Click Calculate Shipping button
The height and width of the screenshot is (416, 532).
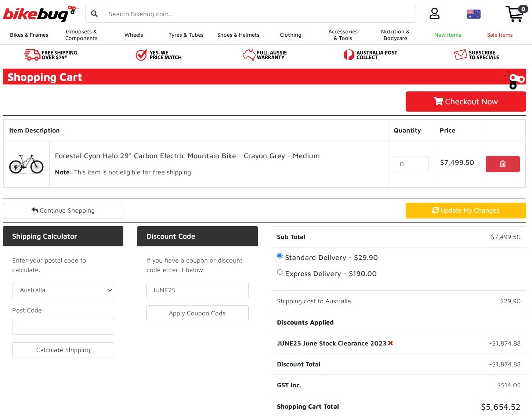[63, 350]
